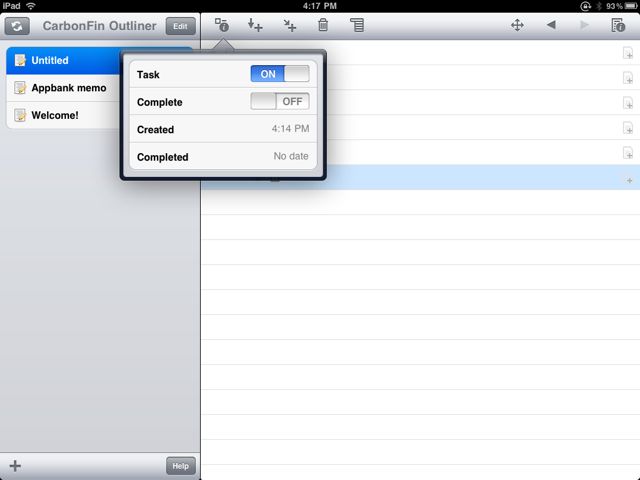The width and height of the screenshot is (640, 480).
Task: Add new outline with plus icon
Action: point(15,466)
